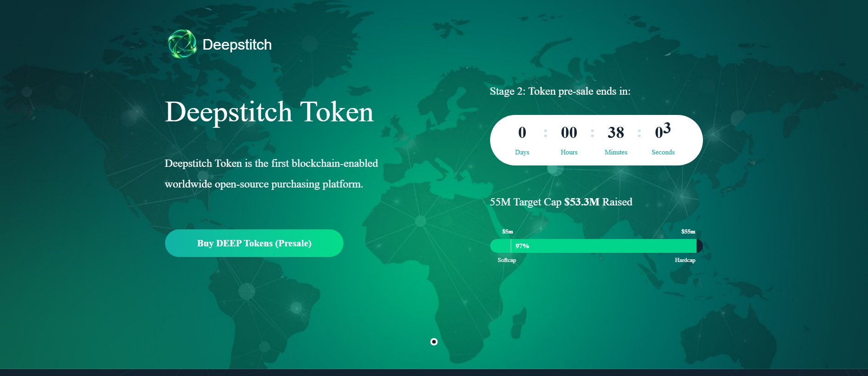Click the Deepstitch swirl logo icon
The image size is (868, 376).
pos(182,44)
